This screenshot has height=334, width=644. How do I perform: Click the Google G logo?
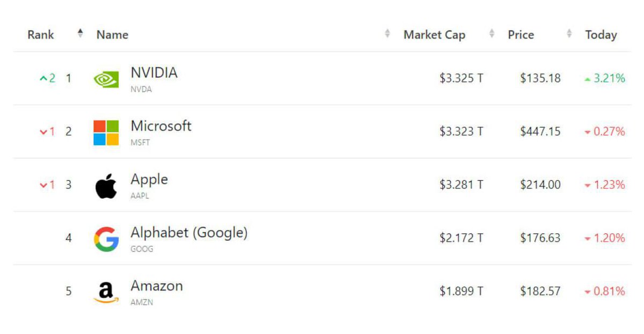point(106,239)
